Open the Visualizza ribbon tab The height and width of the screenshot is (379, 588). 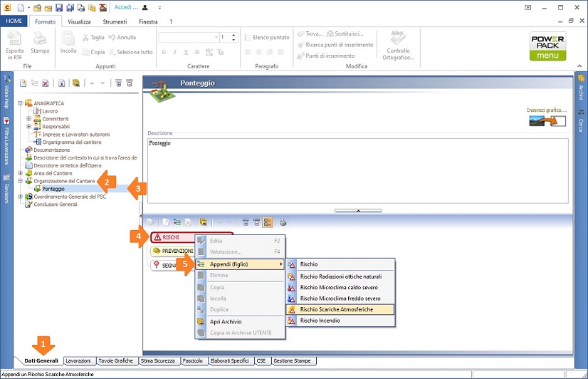click(79, 22)
